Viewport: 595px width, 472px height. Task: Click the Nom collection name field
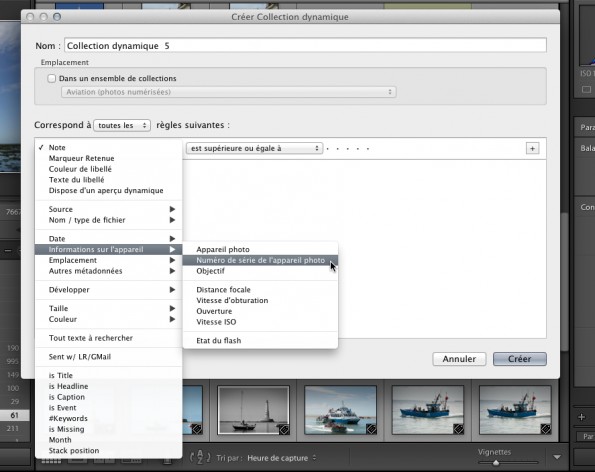[305, 46]
